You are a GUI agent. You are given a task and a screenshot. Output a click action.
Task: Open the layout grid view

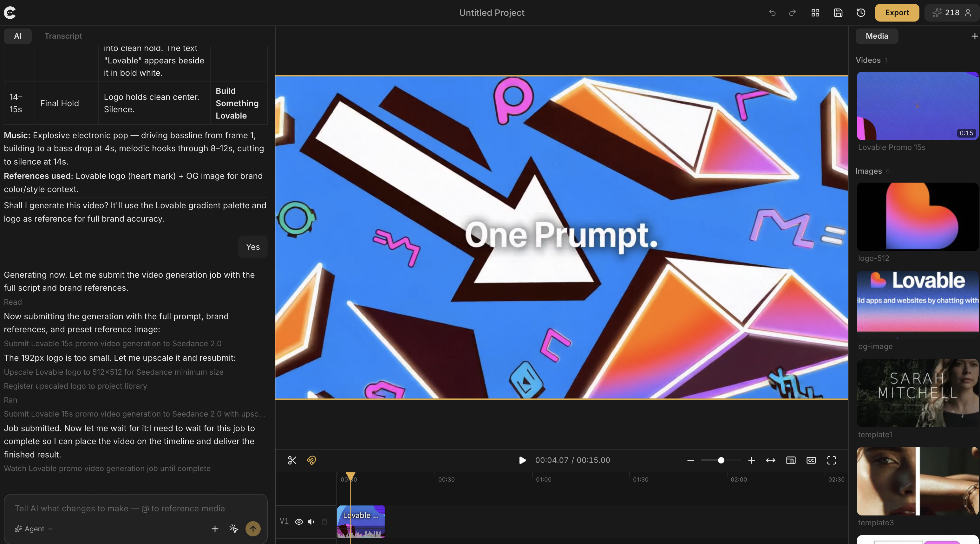815,13
